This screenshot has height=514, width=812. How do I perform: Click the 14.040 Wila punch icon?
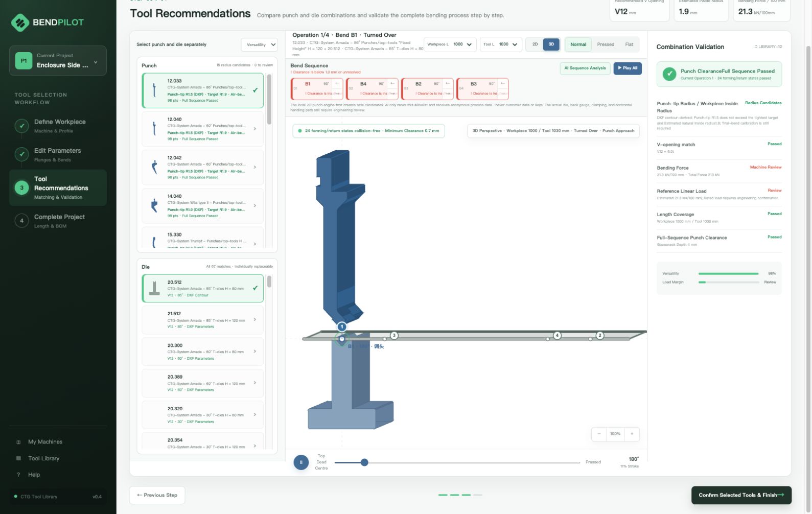[x=154, y=205]
